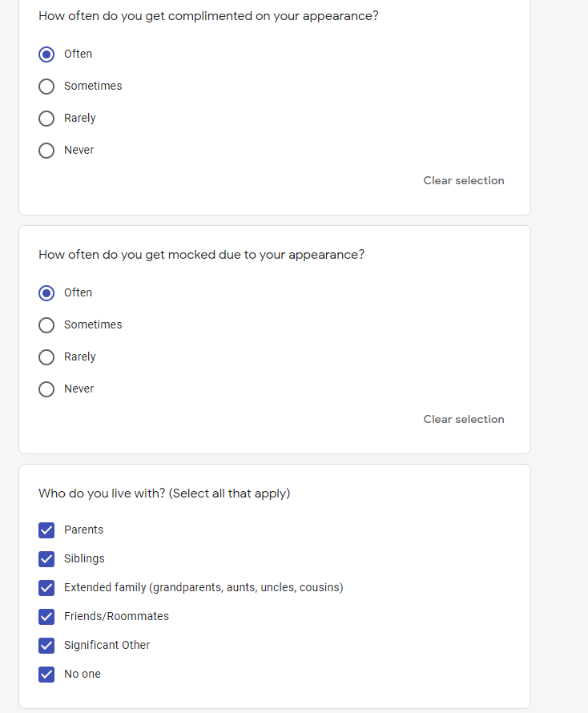This screenshot has height=713, width=588.
Task: Choose Rarely for complimented on appearance
Action: [x=46, y=119]
